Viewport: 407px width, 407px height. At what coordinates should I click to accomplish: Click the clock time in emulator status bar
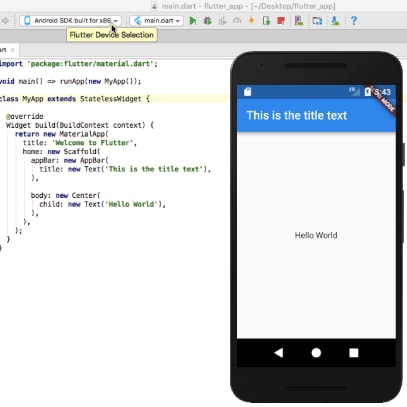tap(382, 92)
